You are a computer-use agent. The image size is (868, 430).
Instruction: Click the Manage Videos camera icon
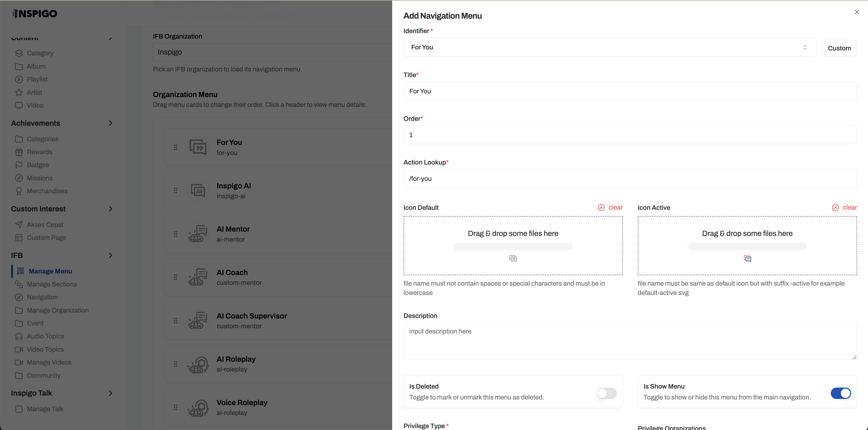[x=19, y=362]
